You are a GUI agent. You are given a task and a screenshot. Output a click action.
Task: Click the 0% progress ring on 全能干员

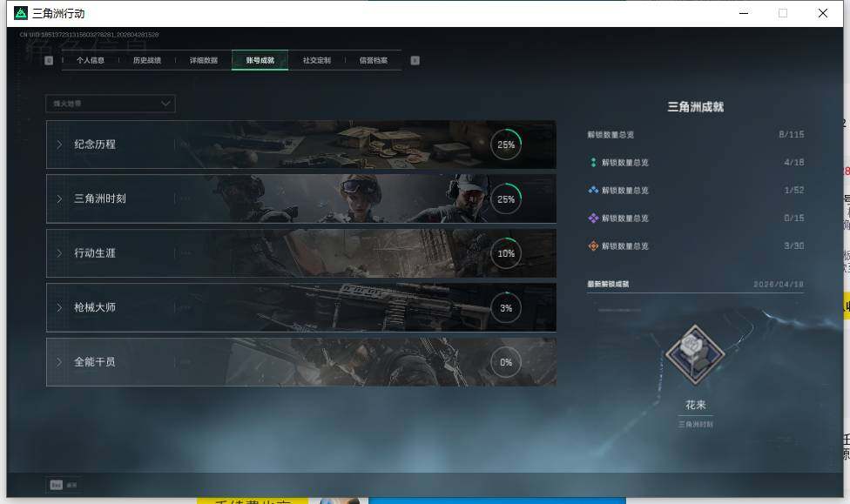[506, 362]
